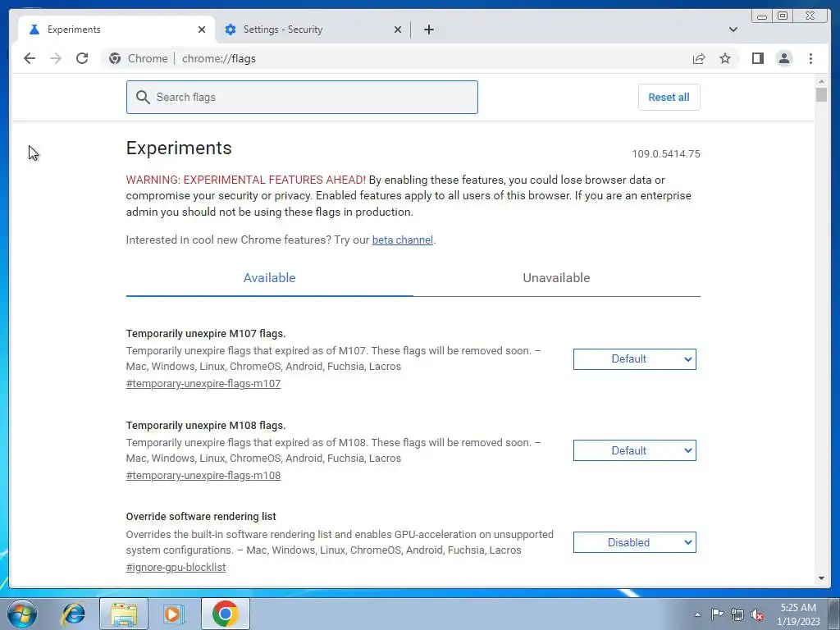Open Windows Explorer from taskbar
Viewport: 840px width, 630px height.
click(124, 614)
